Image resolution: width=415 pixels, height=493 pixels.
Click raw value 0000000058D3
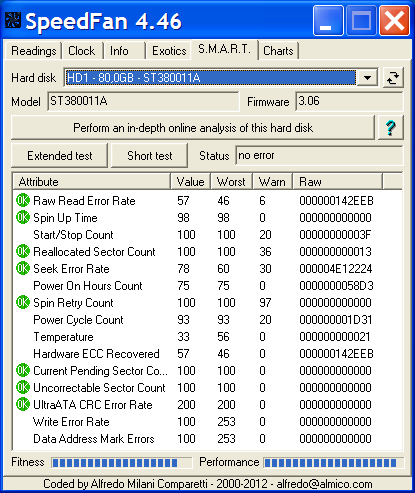coord(336,286)
